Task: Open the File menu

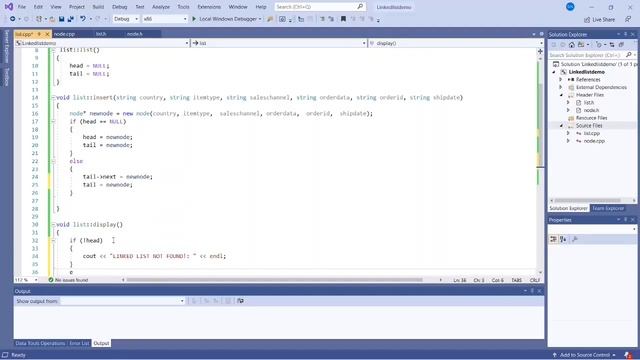Action: tap(22, 7)
